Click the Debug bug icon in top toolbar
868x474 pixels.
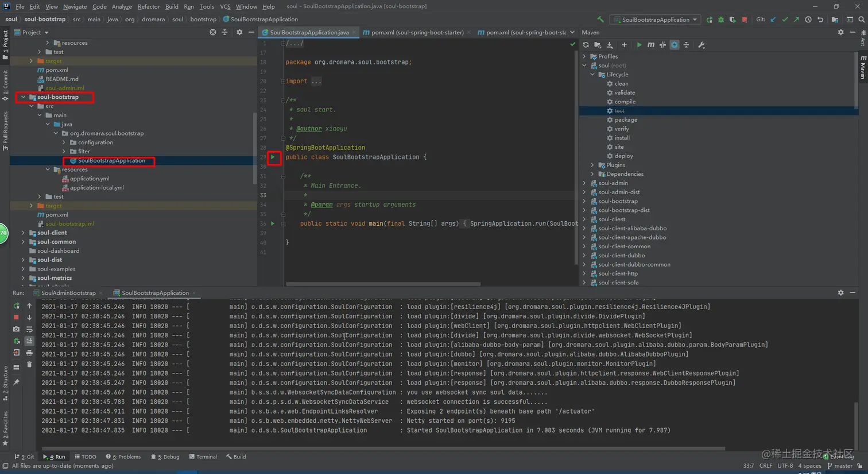(x=721, y=20)
